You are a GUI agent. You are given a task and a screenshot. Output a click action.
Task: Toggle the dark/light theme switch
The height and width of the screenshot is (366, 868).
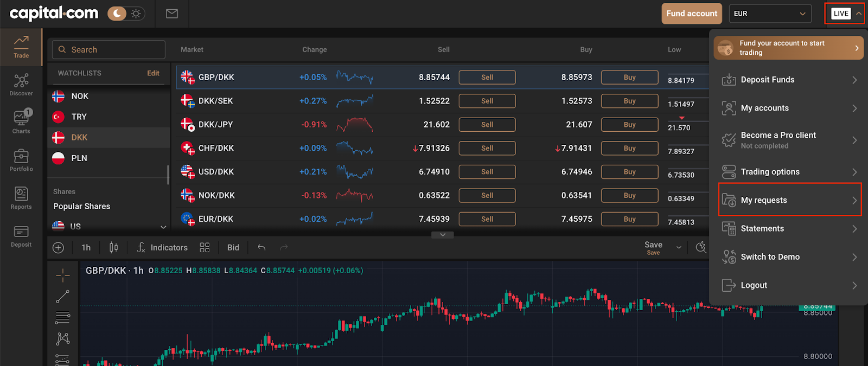[125, 14]
